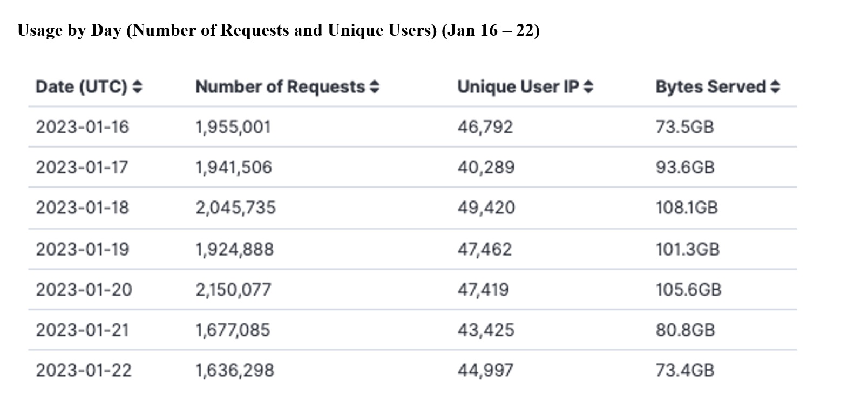Click the Date (UTC) column header
868x401 pixels.
click(82, 87)
